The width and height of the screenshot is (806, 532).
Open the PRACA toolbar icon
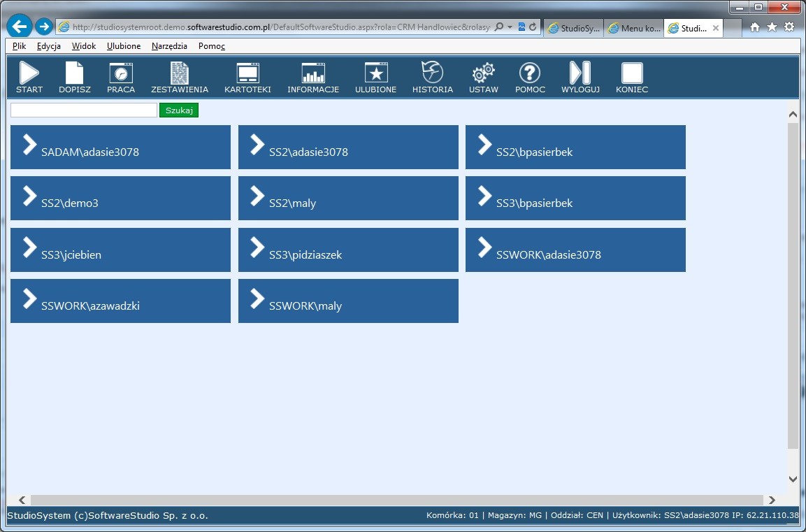click(121, 73)
